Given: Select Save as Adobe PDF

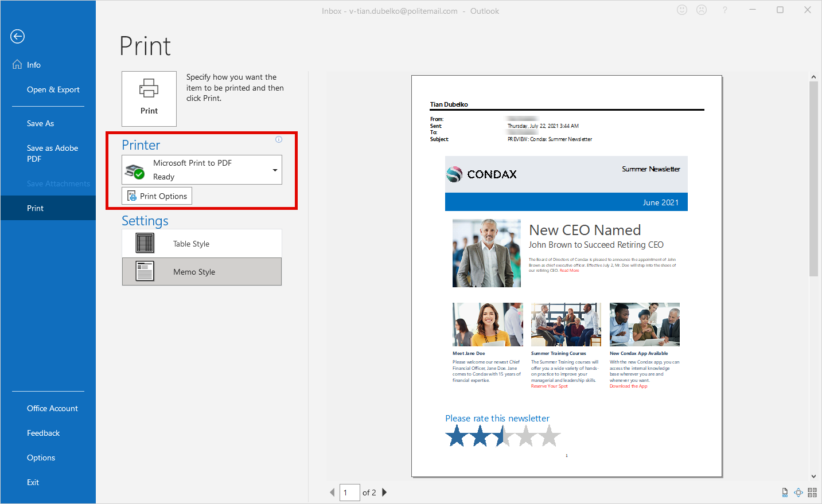Looking at the screenshot, I should (x=48, y=153).
